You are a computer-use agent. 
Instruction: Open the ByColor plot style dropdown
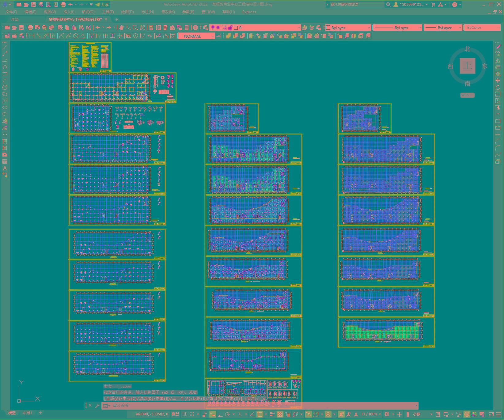coord(482,28)
